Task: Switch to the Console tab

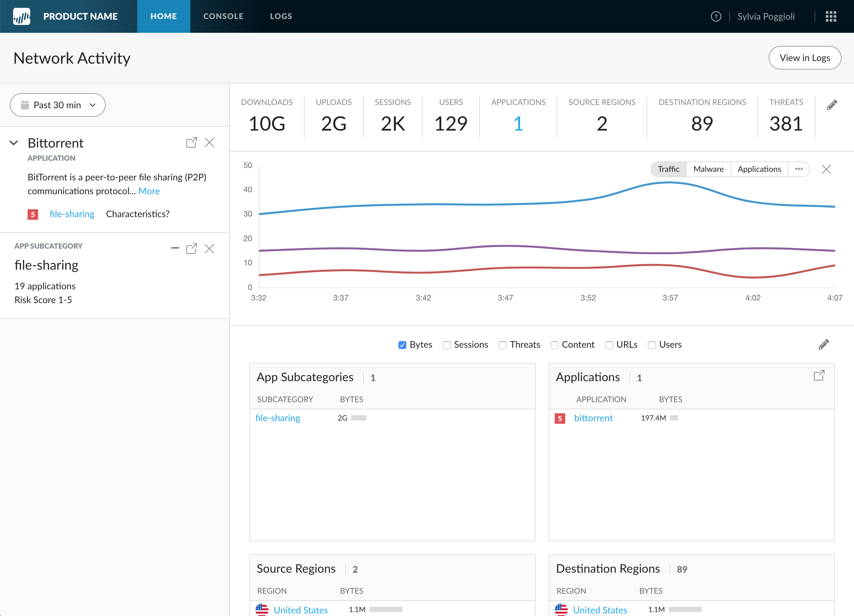Action: coord(223,16)
